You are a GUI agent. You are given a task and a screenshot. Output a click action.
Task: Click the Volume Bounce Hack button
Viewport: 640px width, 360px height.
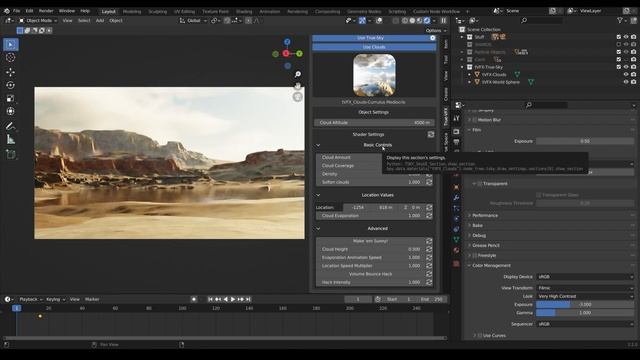(371, 274)
